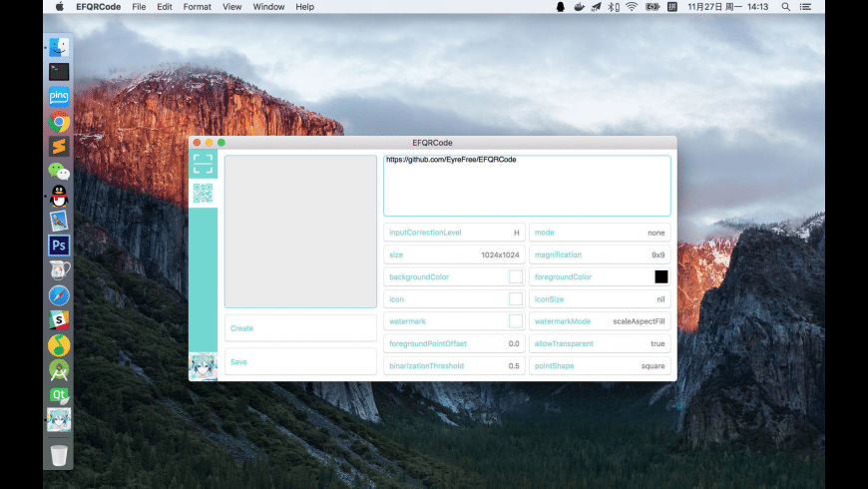868x489 pixels.
Task: Open the Bluetooth status menu
Action: (614, 7)
